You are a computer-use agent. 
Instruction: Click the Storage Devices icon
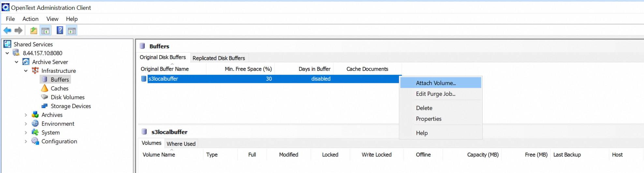tap(45, 106)
